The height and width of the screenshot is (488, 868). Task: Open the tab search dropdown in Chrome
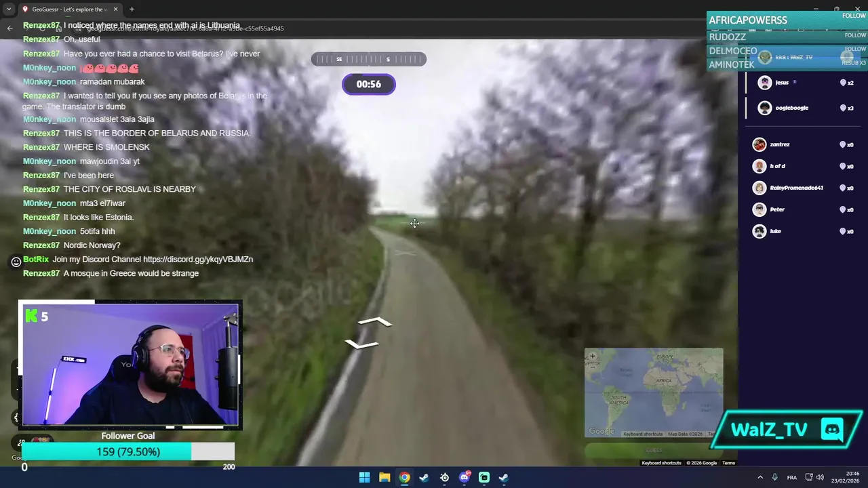coord(8,9)
